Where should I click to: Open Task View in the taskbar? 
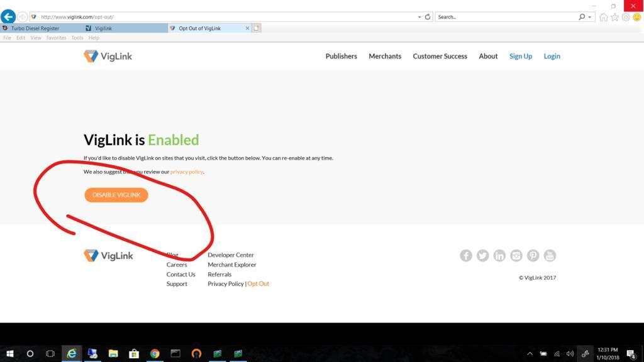click(50, 353)
